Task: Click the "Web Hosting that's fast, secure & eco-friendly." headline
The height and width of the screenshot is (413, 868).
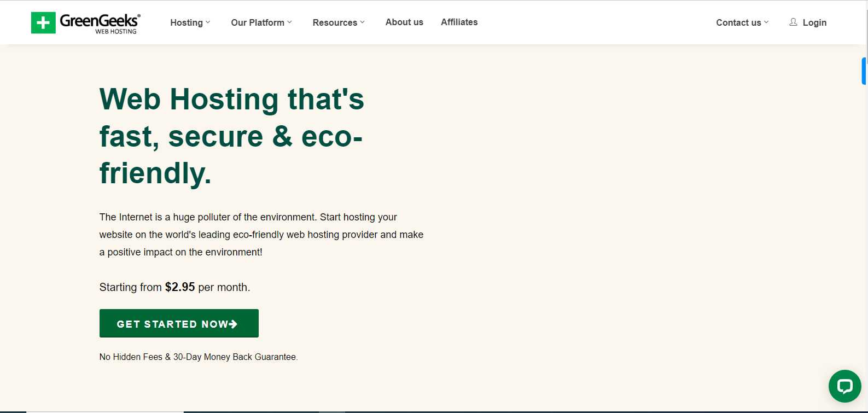Action: (232, 136)
